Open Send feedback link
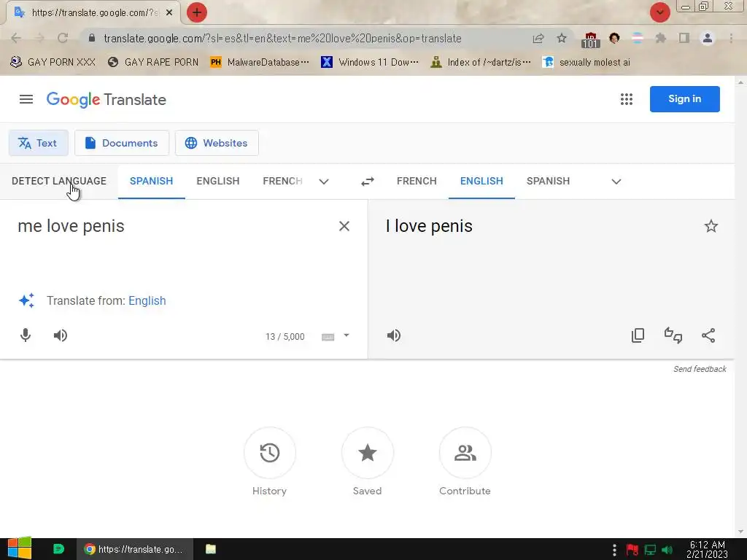 coord(700,369)
